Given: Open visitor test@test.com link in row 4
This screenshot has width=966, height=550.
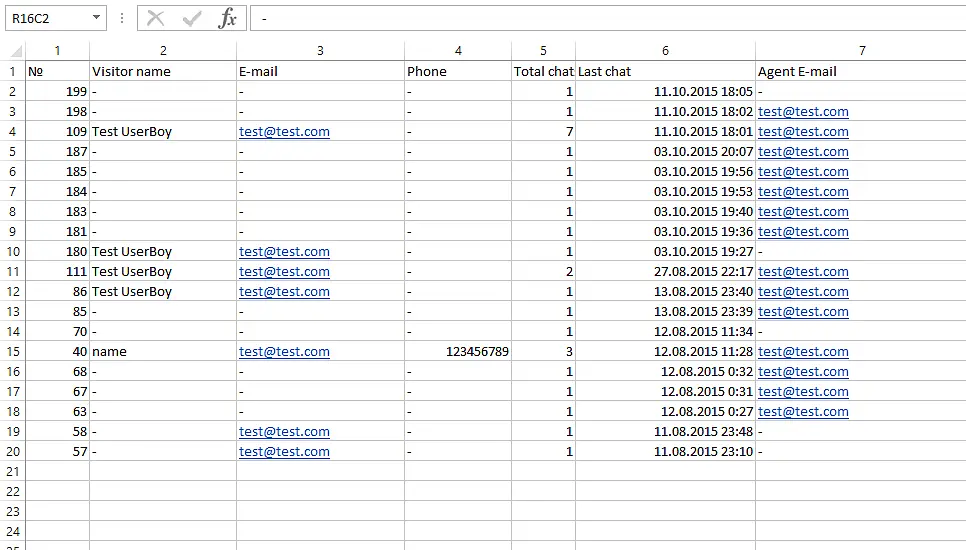Looking at the screenshot, I should click(x=284, y=132).
